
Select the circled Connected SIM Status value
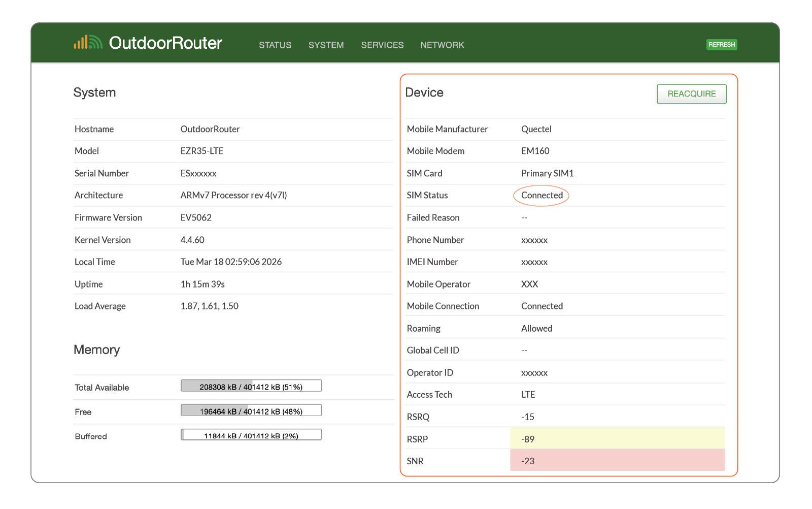point(542,196)
